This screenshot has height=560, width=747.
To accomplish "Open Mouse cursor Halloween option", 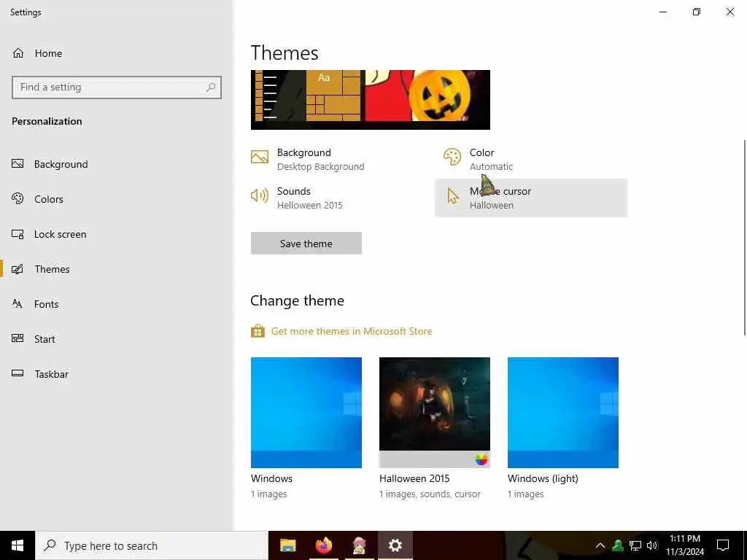I will pyautogui.click(x=531, y=198).
